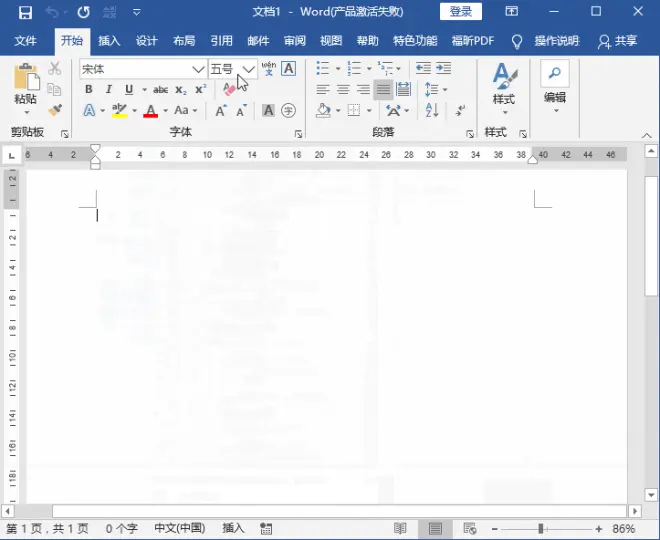Click the zoom slider handle
This screenshot has width=660, height=540.
click(541, 529)
